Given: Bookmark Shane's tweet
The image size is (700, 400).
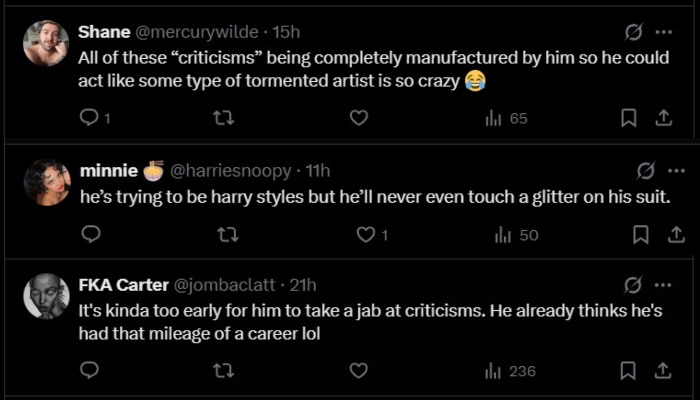Looking at the screenshot, I should point(629,118).
